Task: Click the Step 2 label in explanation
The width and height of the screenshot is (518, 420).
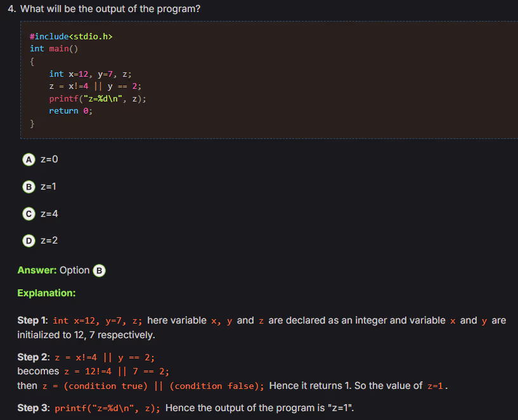Action: click(33, 357)
